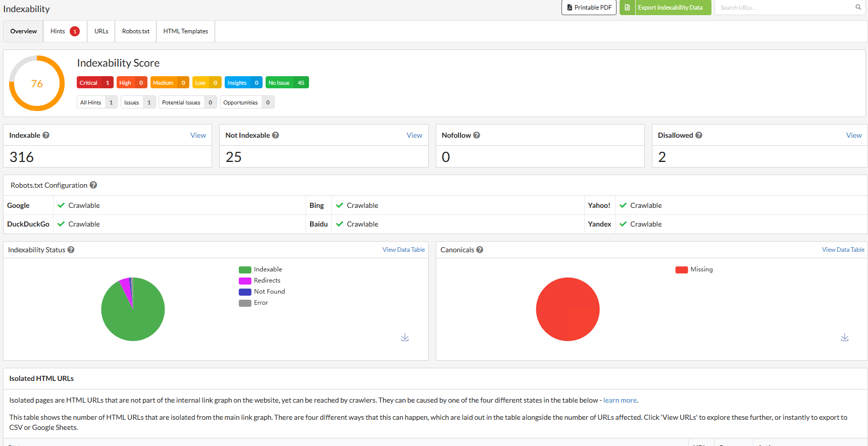View the Disallowed URLs

tap(854, 135)
